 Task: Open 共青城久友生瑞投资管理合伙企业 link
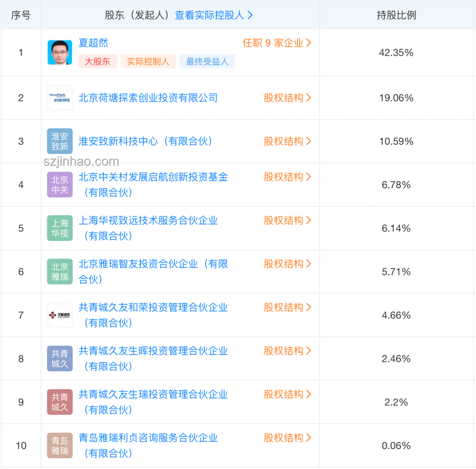[153, 401]
